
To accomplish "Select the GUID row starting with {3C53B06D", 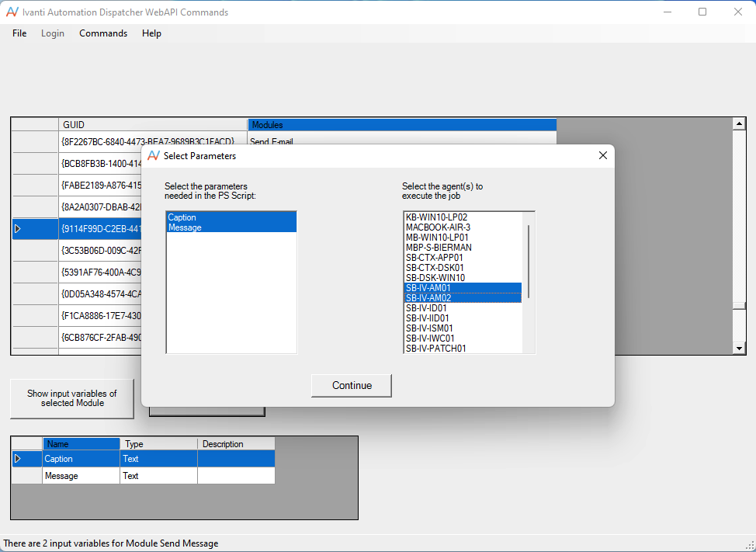I will 100,251.
